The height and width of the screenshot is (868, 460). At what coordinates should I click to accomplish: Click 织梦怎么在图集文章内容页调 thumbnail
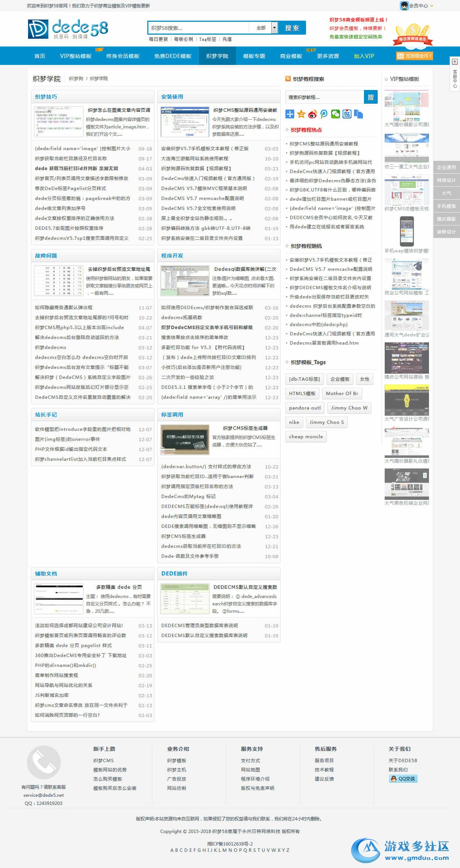(59, 122)
